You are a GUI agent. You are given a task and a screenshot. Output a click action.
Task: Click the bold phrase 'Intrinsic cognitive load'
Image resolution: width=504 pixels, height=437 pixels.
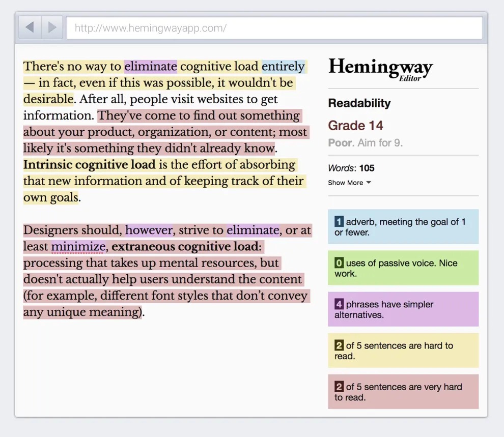[x=89, y=165]
